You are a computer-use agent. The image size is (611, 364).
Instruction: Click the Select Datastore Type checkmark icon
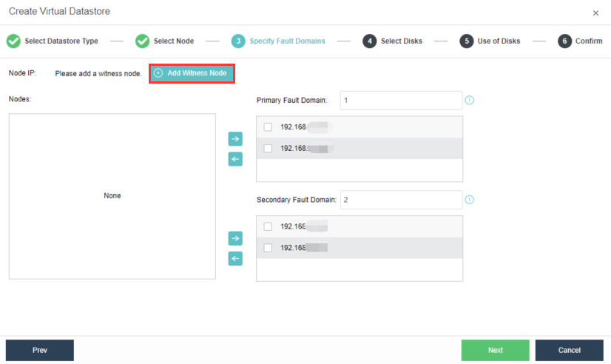13,41
